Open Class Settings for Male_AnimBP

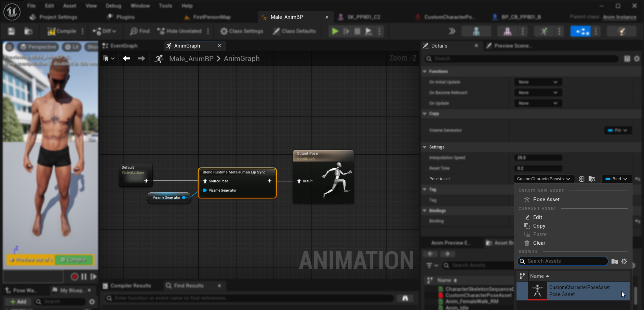(241, 31)
